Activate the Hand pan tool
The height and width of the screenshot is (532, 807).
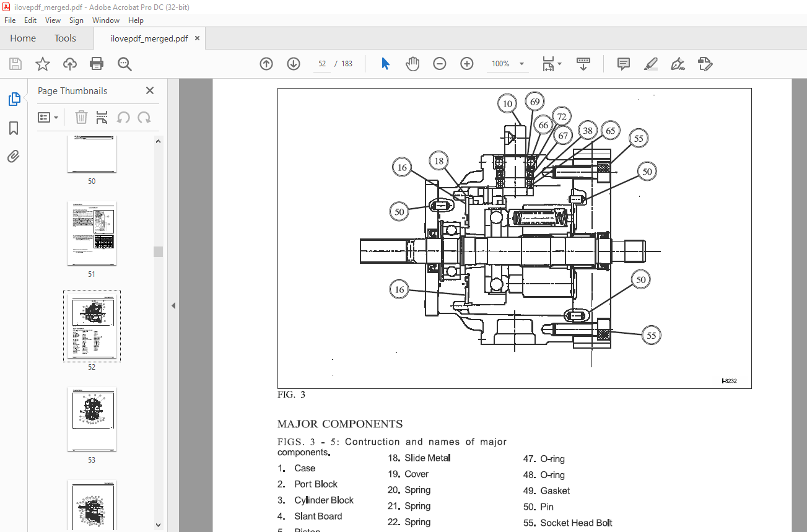412,64
